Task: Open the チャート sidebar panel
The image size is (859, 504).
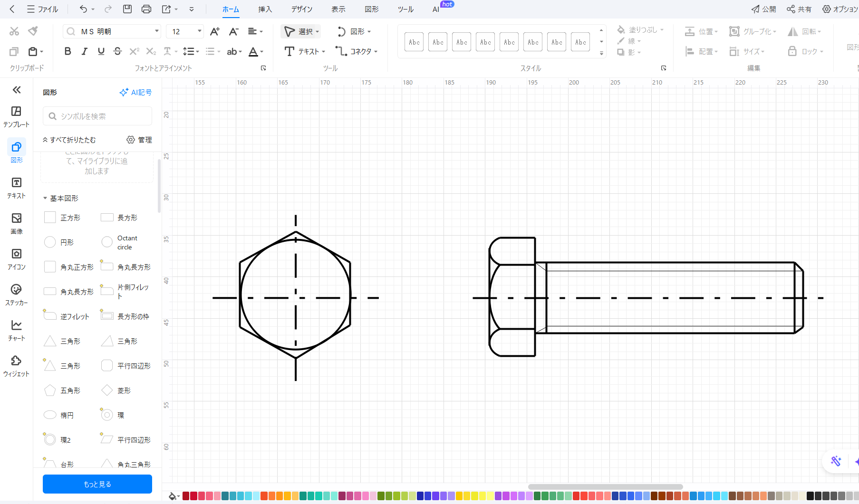Action: pos(17,330)
